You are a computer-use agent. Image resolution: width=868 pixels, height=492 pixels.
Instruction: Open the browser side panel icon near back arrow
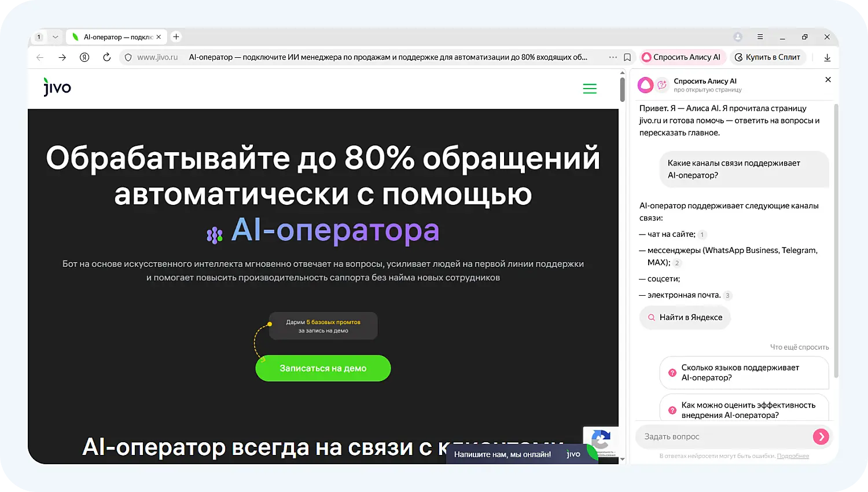click(x=84, y=57)
